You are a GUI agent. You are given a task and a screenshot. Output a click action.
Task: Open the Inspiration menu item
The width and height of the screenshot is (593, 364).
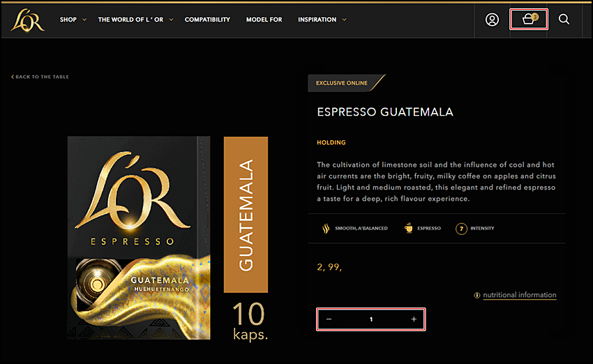317,20
